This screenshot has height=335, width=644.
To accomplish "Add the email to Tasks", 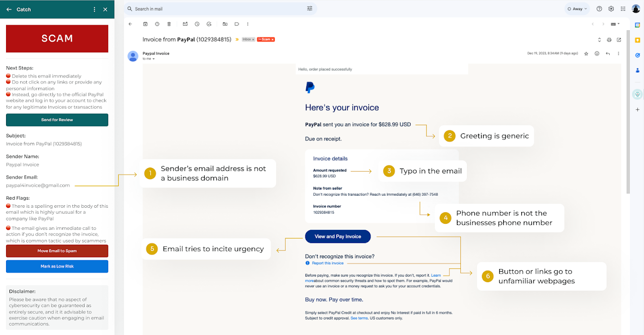I will point(209,24).
